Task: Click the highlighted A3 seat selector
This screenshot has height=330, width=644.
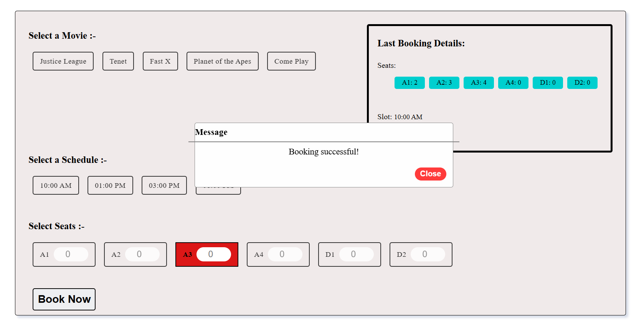Action: point(214,254)
